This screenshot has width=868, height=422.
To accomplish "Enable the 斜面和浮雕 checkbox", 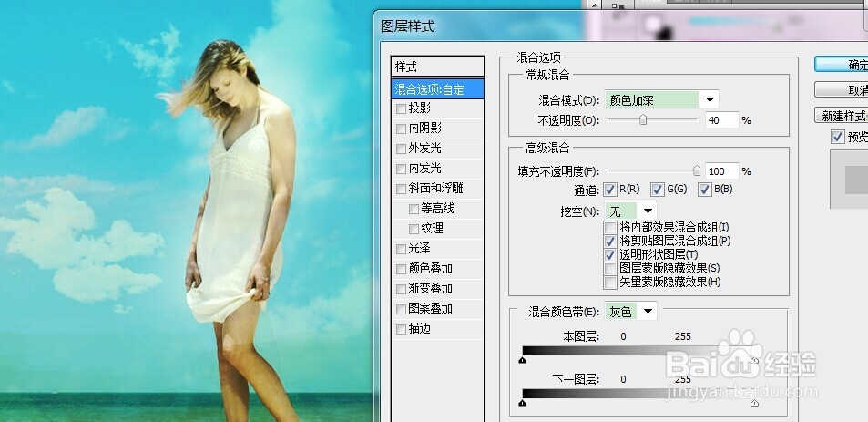I will pyautogui.click(x=402, y=189).
